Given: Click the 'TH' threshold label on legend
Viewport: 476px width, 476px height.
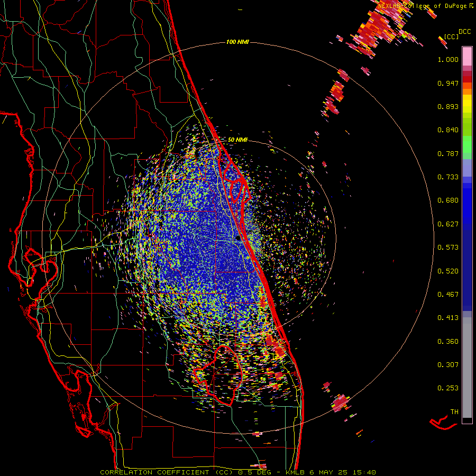Looking at the screenshot, I should pos(454,412).
